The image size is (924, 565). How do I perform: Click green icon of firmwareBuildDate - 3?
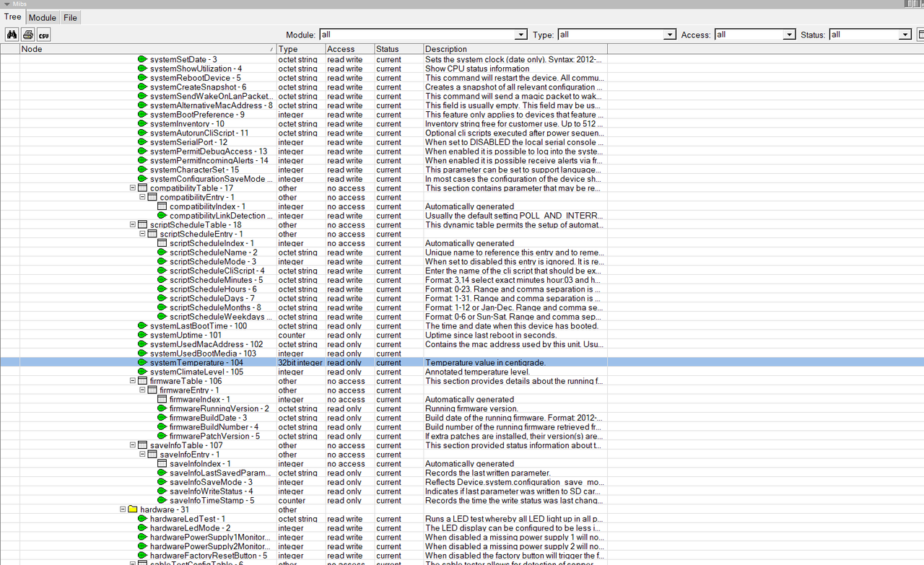click(162, 418)
